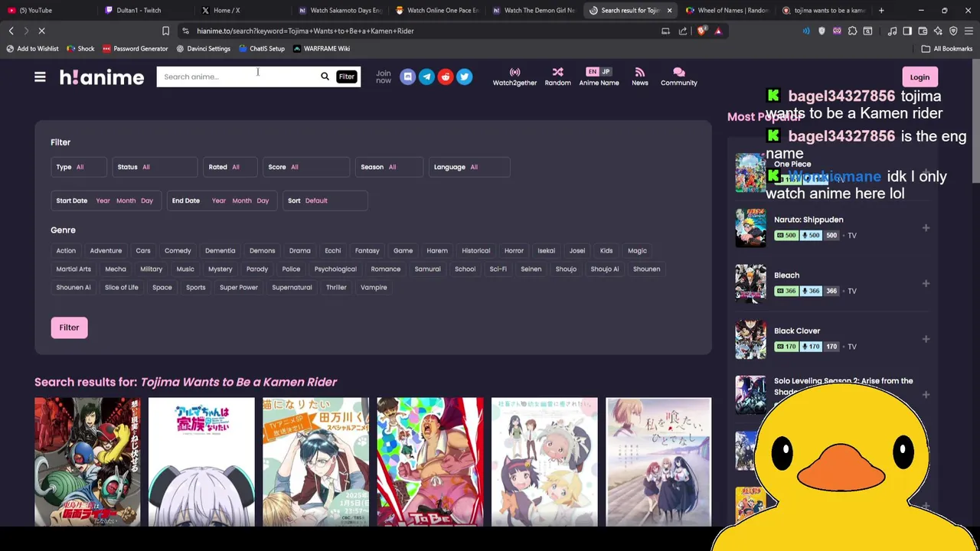The width and height of the screenshot is (980, 551).
Task: Open Watch2gether
Action: pos(514,77)
